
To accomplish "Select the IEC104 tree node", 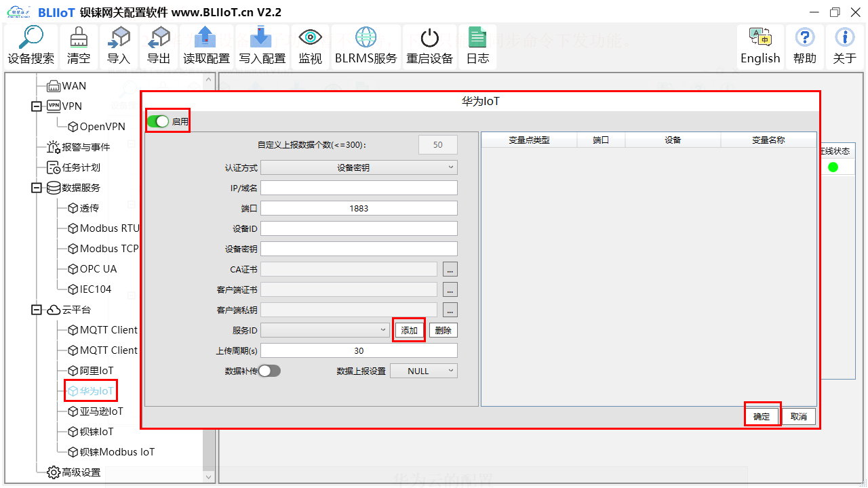I will [x=90, y=289].
